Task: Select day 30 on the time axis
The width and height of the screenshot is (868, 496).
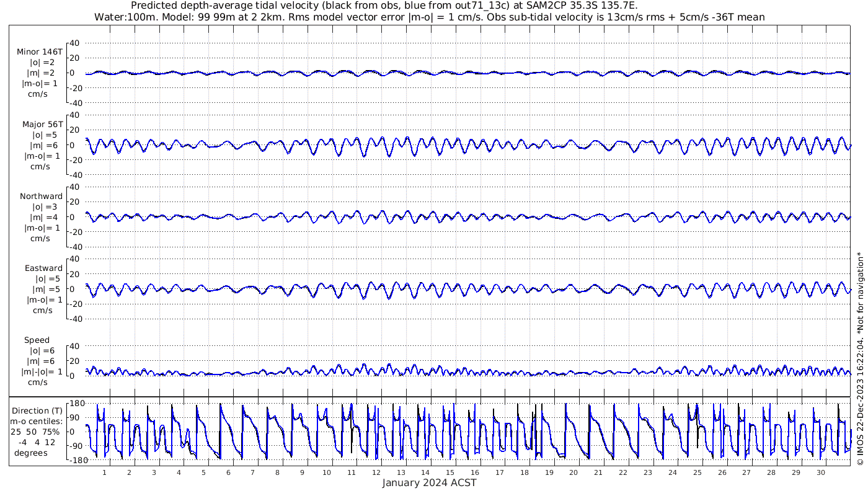Action: pos(820,472)
